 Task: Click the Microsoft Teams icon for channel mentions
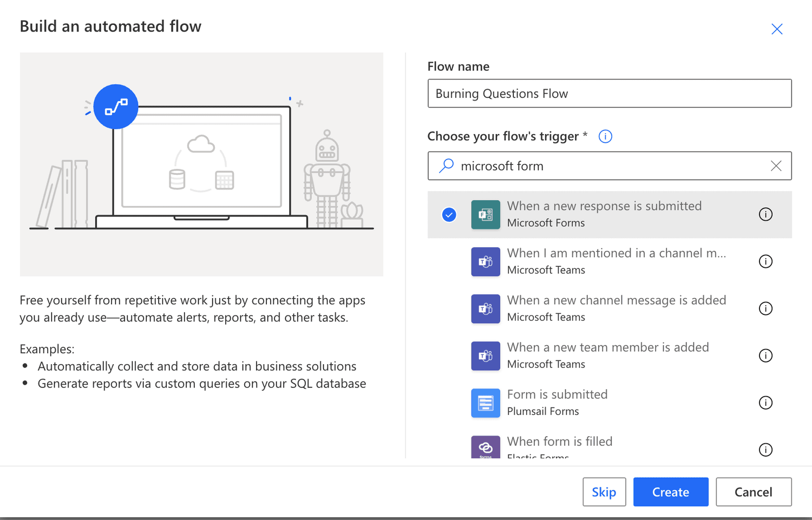click(486, 261)
